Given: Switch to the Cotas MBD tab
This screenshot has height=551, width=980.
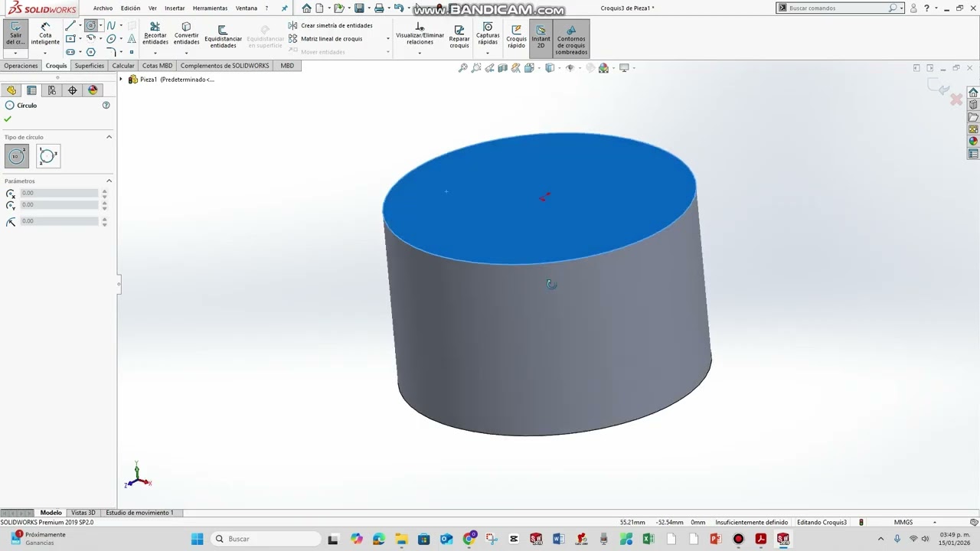Looking at the screenshot, I should click(157, 66).
